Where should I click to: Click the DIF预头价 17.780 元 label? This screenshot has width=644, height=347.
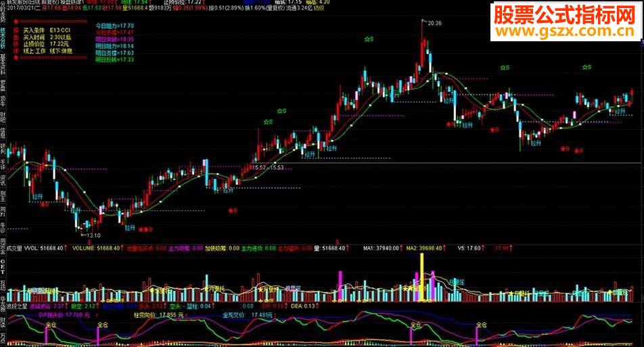coord(64,315)
